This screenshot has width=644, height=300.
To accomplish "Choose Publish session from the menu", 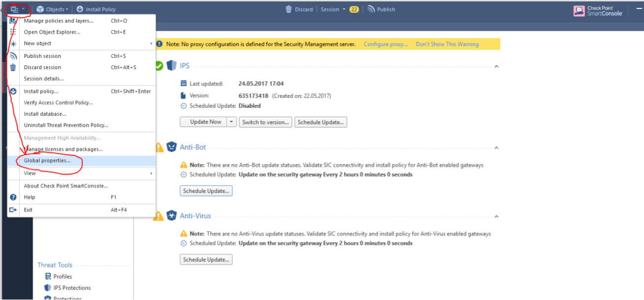I will click(x=81, y=56).
